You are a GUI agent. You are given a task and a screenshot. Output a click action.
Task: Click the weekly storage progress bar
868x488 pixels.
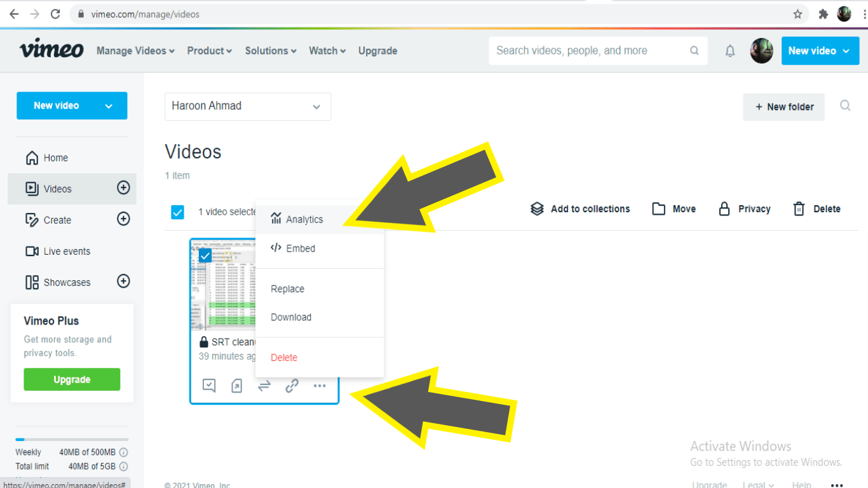72,439
